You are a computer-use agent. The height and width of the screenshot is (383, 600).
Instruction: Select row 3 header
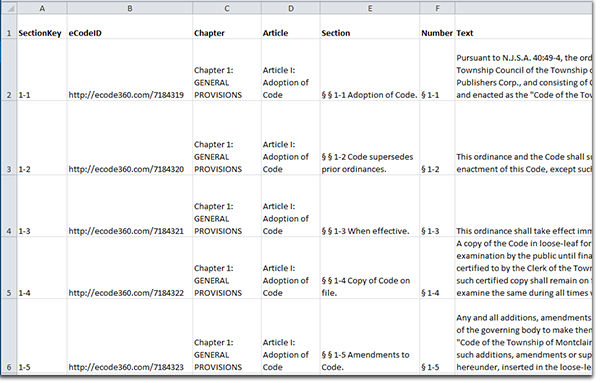pos(9,138)
